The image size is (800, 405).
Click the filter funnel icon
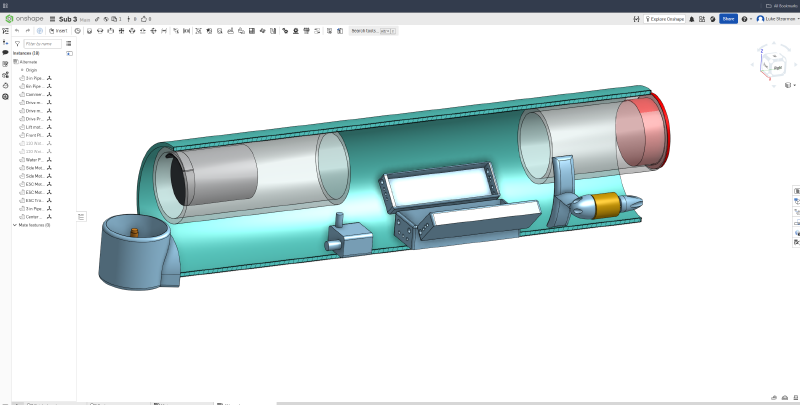[17, 44]
